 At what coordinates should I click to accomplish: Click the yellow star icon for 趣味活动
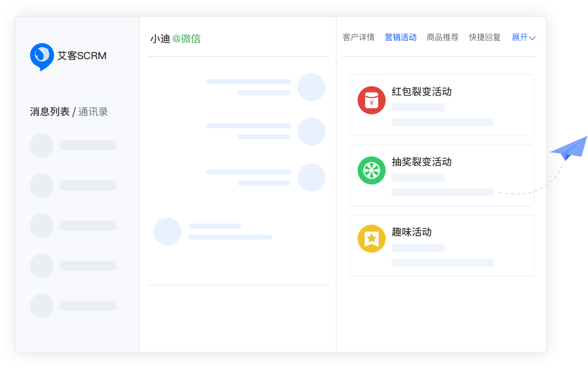pyautogui.click(x=371, y=239)
